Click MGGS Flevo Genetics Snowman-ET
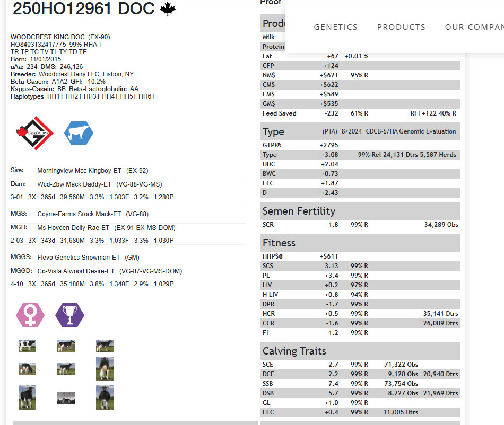 click(79, 258)
